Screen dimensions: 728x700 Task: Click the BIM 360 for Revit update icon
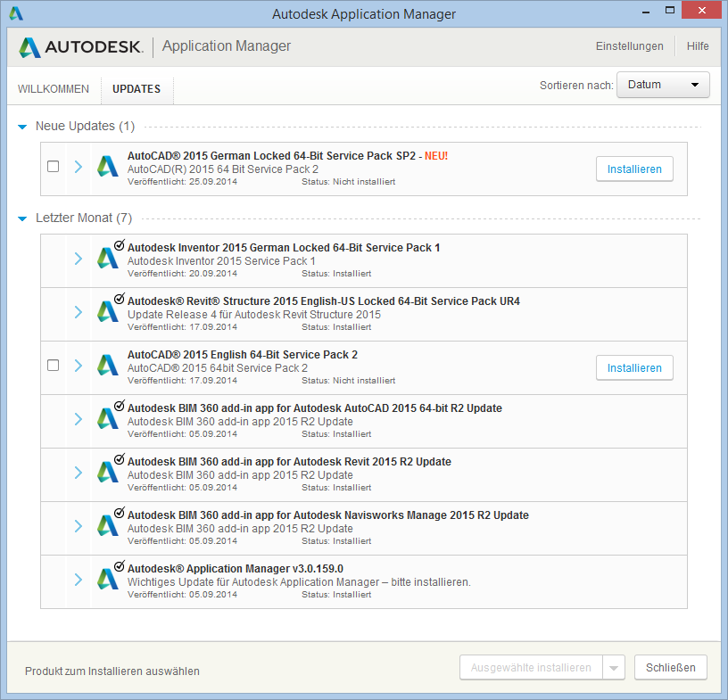point(108,472)
